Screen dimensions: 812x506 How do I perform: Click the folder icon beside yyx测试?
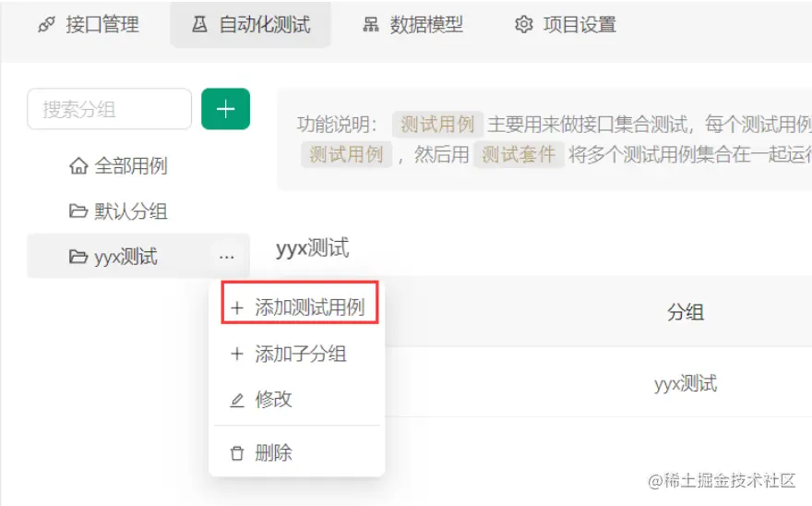coord(78,256)
